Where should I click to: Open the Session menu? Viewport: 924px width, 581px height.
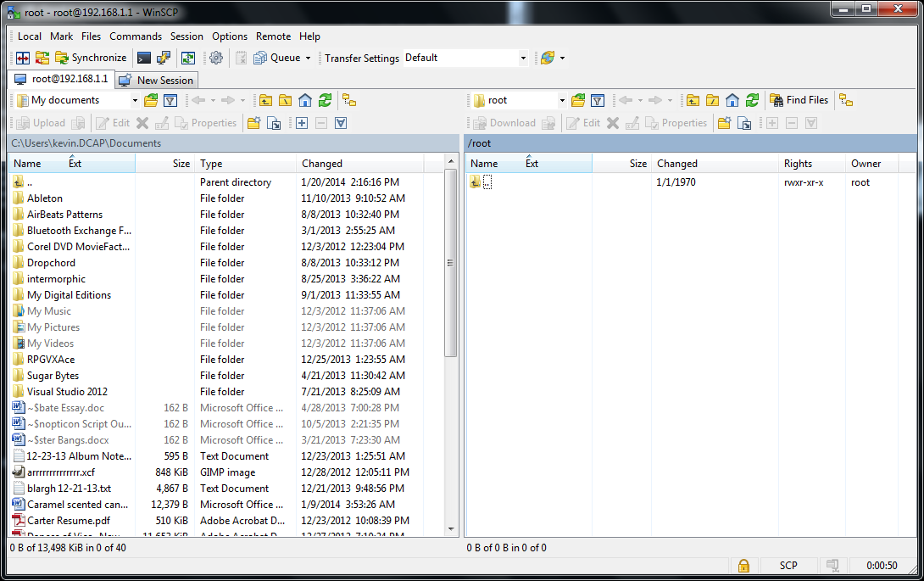point(186,36)
